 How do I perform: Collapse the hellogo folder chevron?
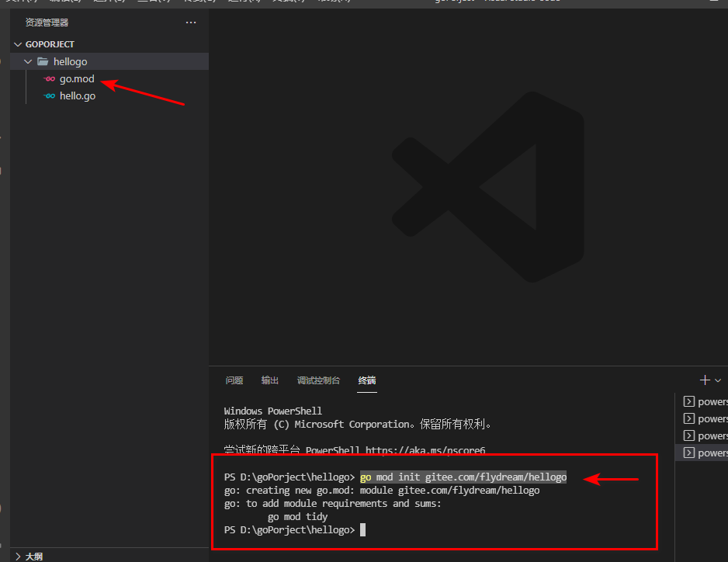(x=29, y=62)
